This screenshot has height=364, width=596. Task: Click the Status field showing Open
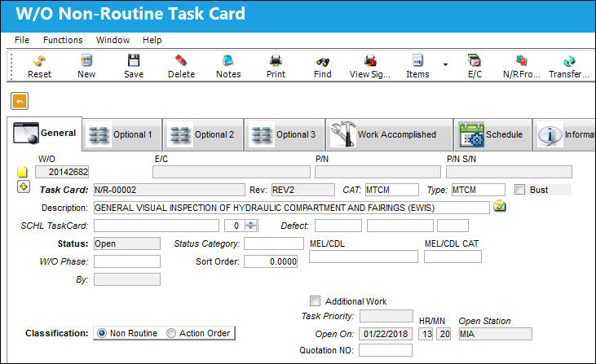coord(127,243)
